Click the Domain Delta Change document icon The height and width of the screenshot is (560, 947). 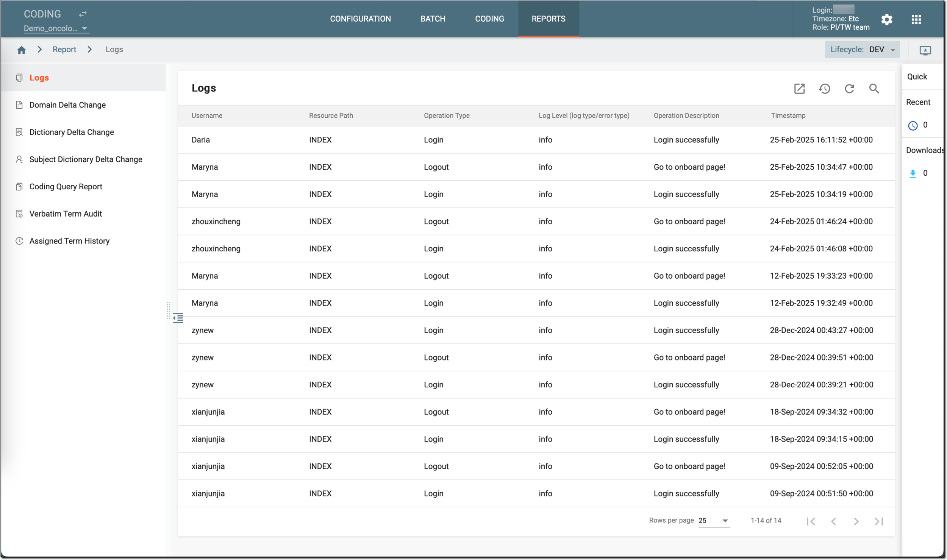coord(19,105)
